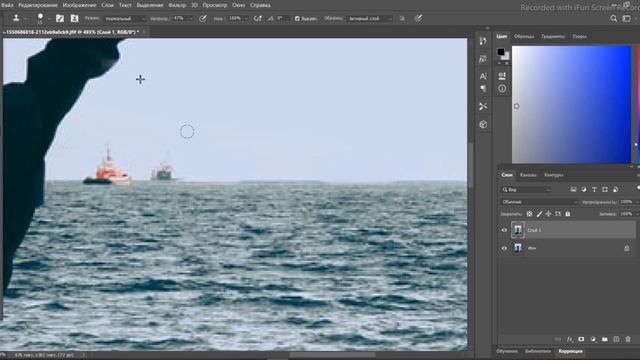Open the History panel icon

[x=483, y=41]
